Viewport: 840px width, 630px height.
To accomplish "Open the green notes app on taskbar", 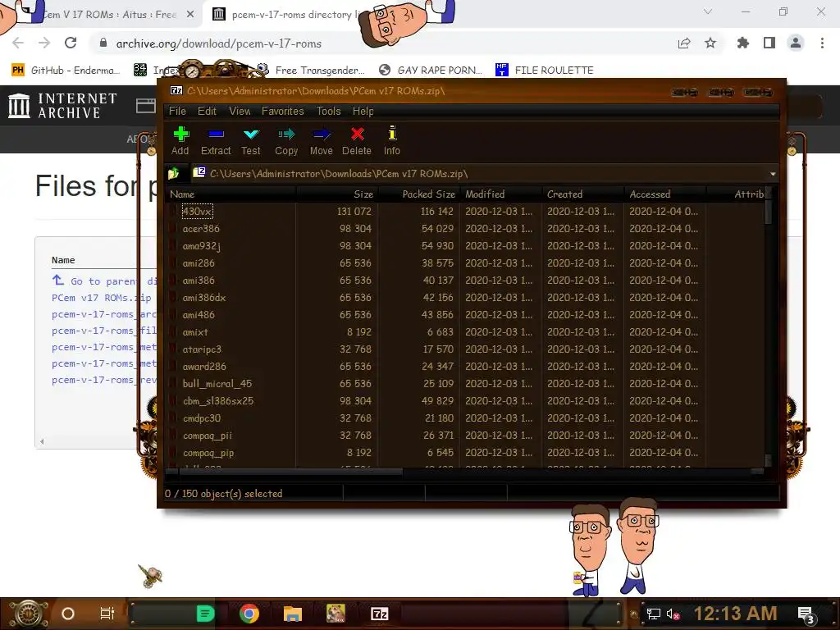I will pos(205,614).
